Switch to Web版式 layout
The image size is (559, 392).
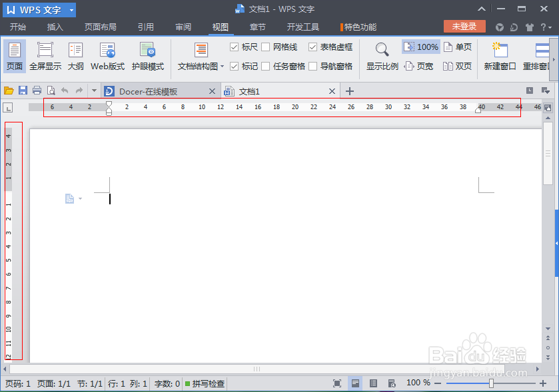(x=107, y=56)
